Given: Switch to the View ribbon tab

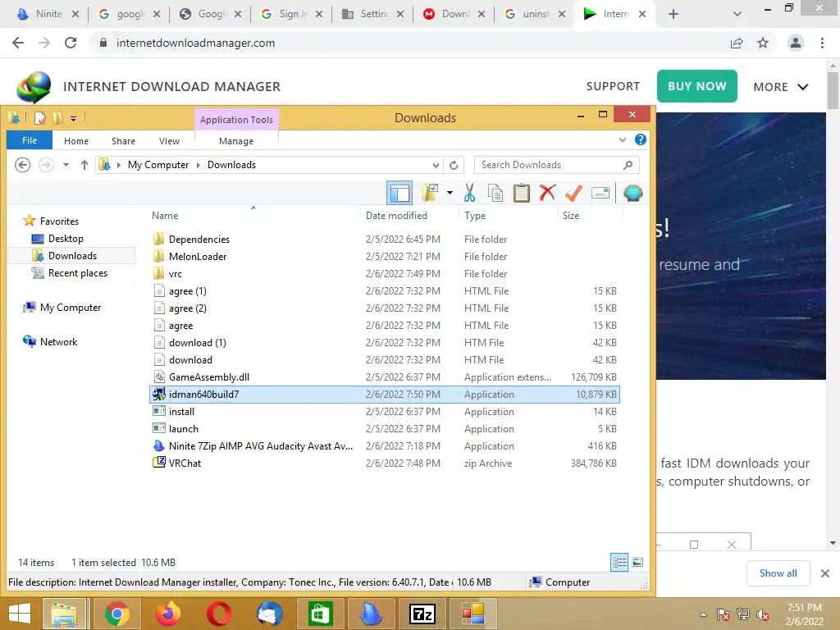Looking at the screenshot, I should [x=169, y=141].
